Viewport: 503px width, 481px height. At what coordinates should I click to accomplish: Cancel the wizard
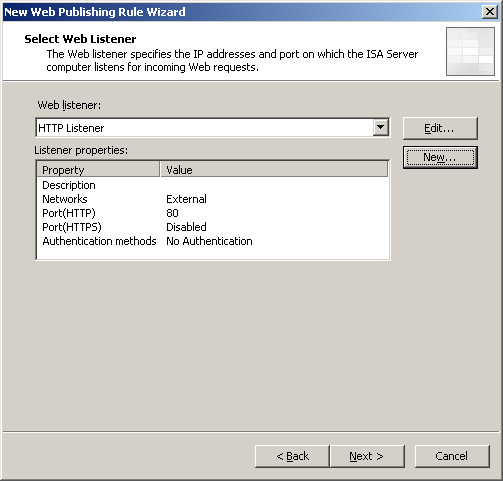[x=452, y=456]
